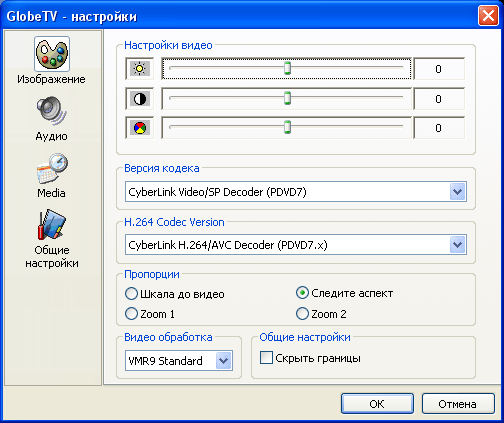Open the Изображение settings palette icon

tap(52, 54)
